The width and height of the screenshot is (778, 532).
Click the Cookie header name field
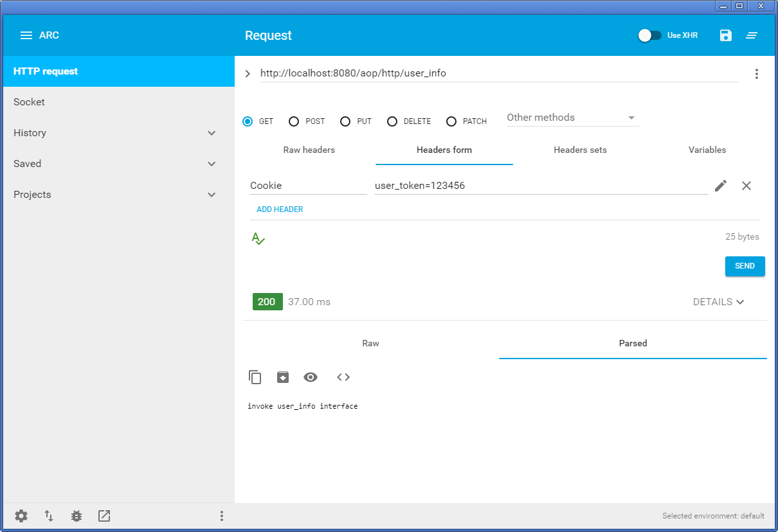point(309,186)
